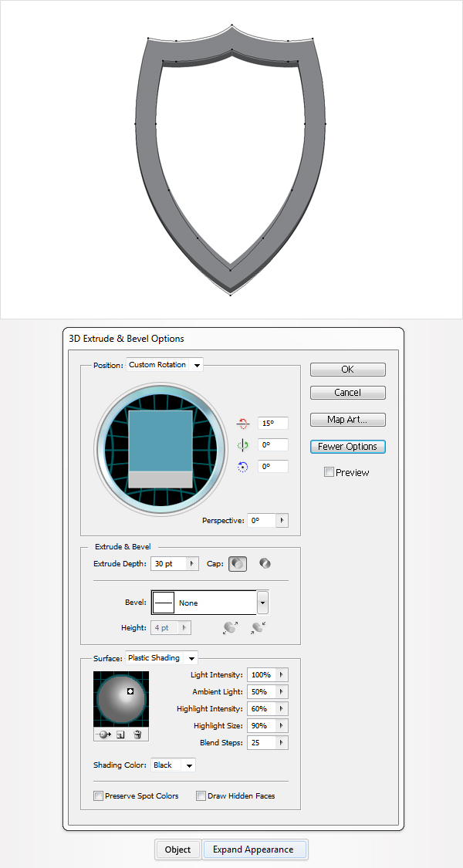Screen dimensions: 463x868
Task: Select Bevel Extent Out icon
Action: point(231,628)
